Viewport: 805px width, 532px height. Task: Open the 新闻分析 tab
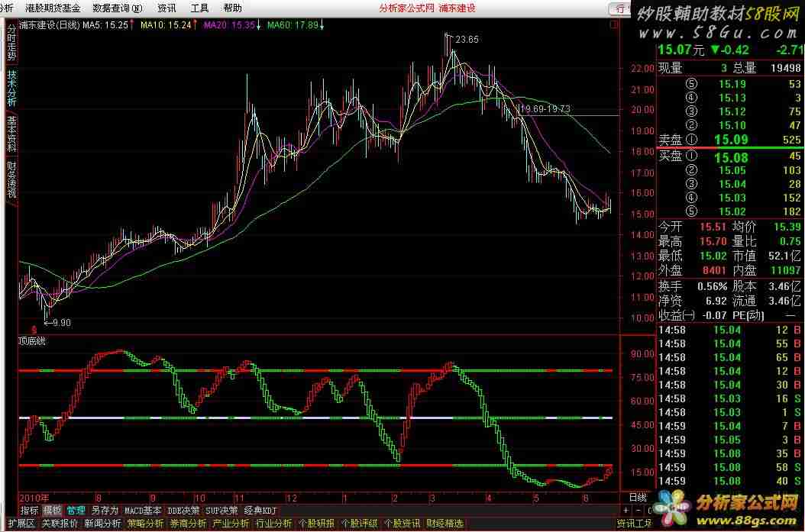click(x=102, y=524)
